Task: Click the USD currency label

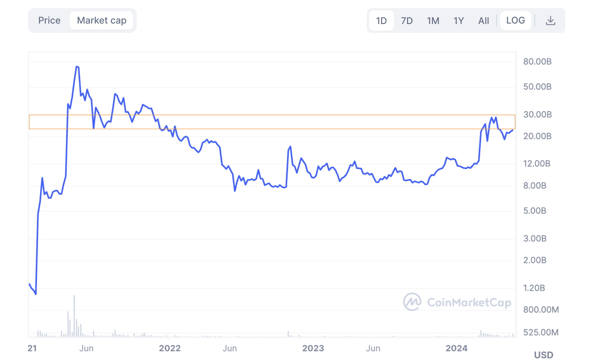Action: point(544,355)
